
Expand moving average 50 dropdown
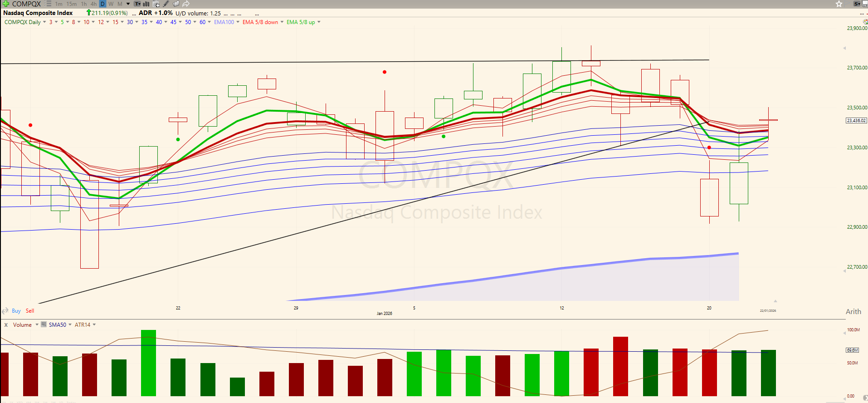[x=195, y=22]
